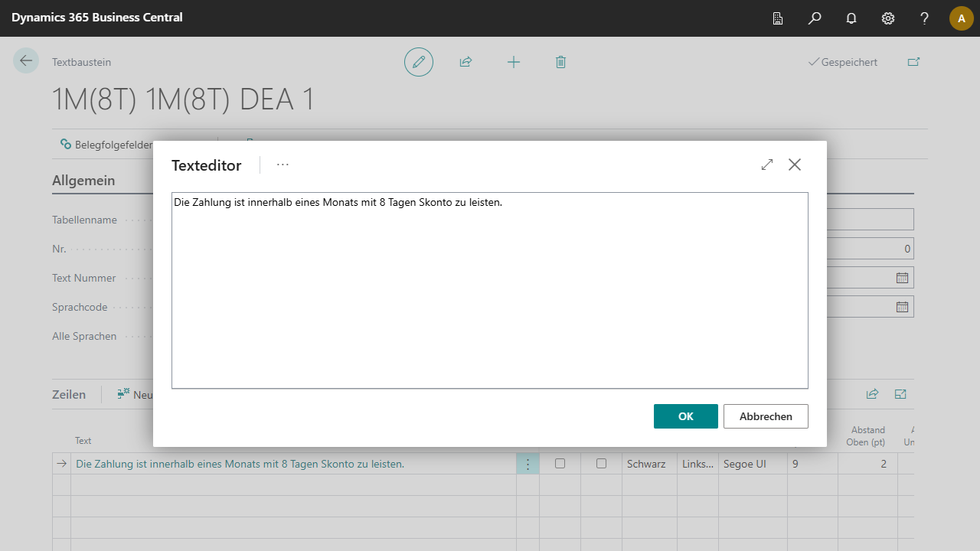Open the calendar picker in the date field
Screen dimensions: 980x551
pyautogui.click(x=902, y=278)
